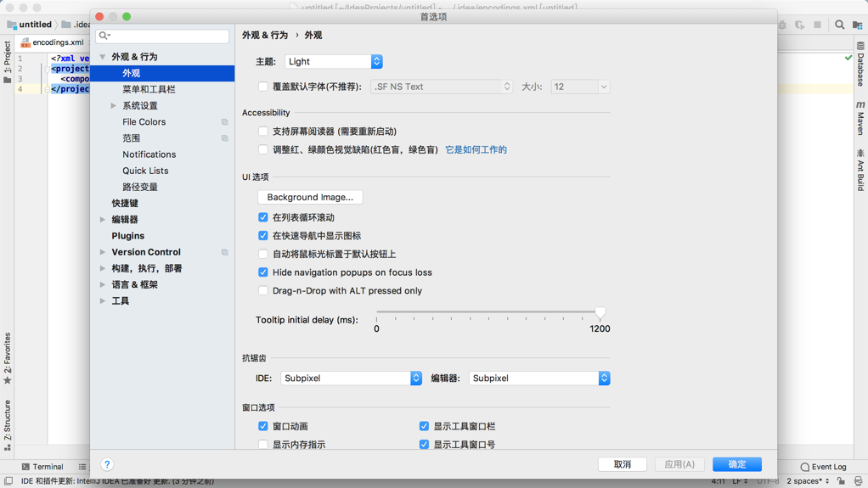Collapse the 外观 & 行为 tree node
This screenshot has width=868, height=488.
(x=103, y=57)
